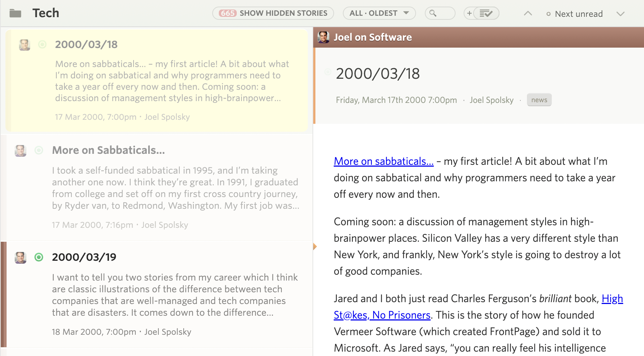Select the news tag label
The width and height of the screenshot is (644, 356).
click(x=539, y=100)
